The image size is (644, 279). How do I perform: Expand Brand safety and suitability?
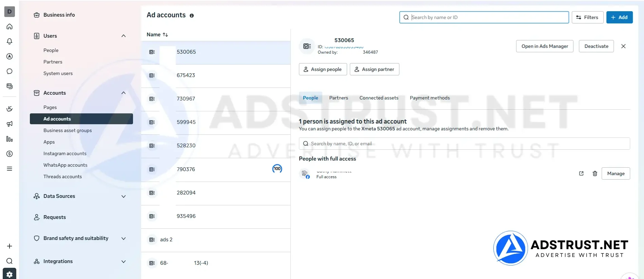(124, 238)
